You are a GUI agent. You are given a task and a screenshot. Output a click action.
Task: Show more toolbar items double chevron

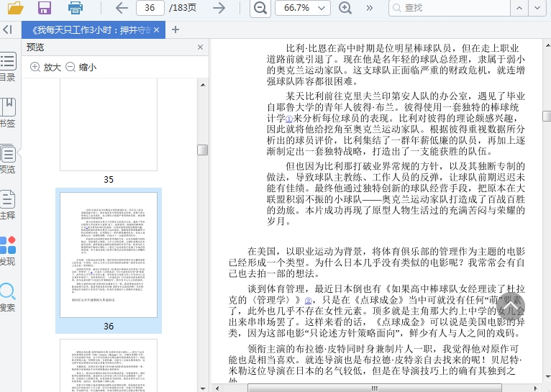[369, 8]
